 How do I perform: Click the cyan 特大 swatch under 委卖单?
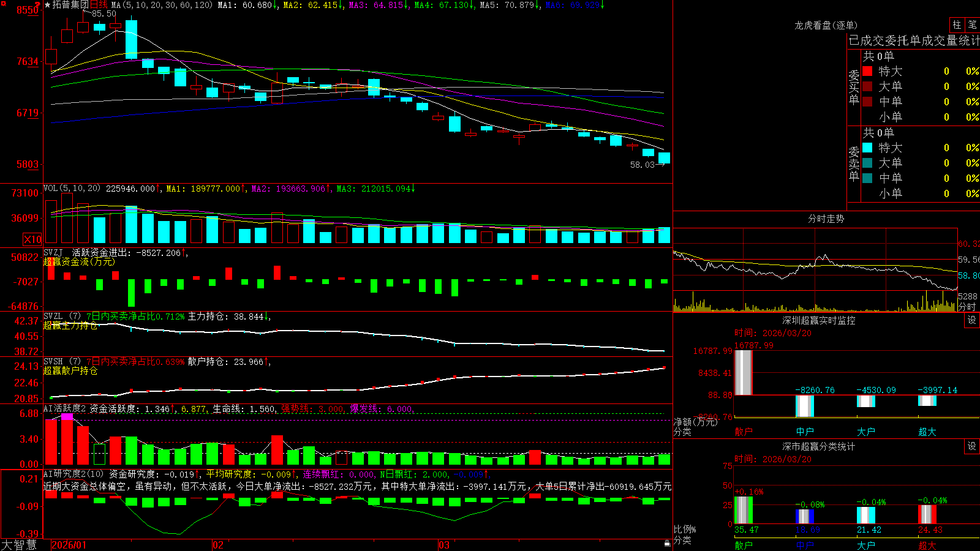coord(867,148)
